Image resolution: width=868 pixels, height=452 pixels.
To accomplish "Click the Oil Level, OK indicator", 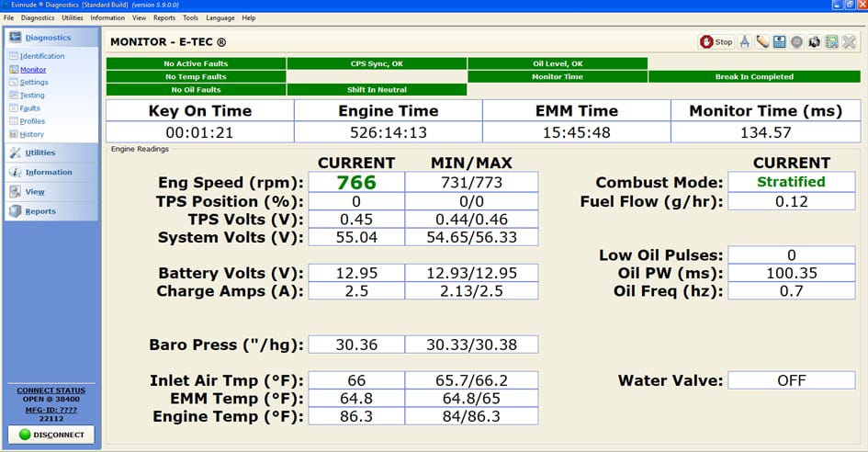I will [558, 63].
